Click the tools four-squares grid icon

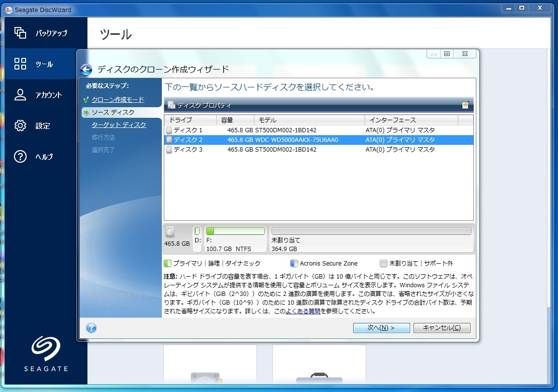pyautogui.click(x=20, y=64)
